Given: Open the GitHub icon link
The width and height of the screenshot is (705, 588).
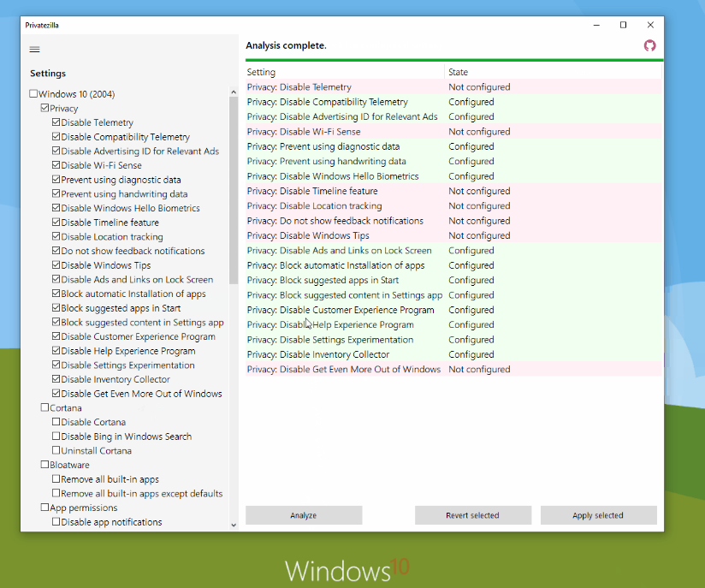Looking at the screenshot, I should pos(649,45).
